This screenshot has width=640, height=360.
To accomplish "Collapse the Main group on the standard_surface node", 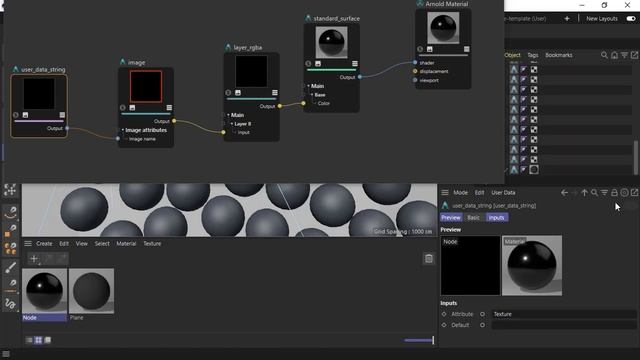I will pyautogui.click(x=309, y=86).
